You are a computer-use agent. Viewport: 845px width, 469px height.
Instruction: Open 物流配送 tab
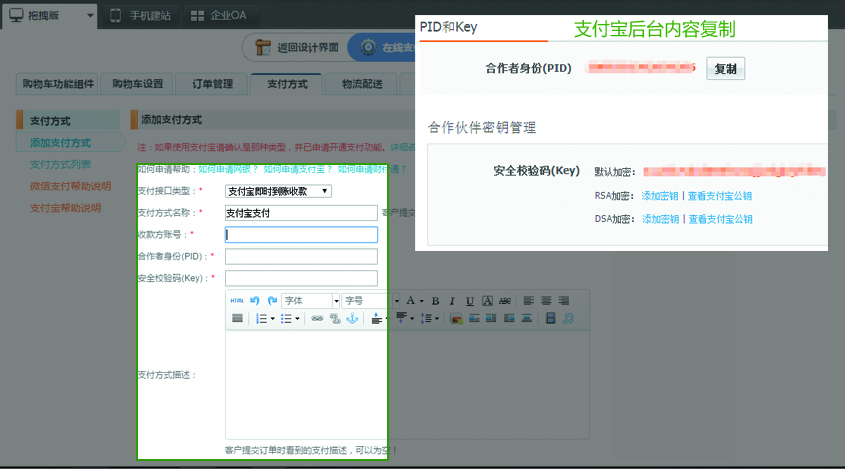pos(362,84)
